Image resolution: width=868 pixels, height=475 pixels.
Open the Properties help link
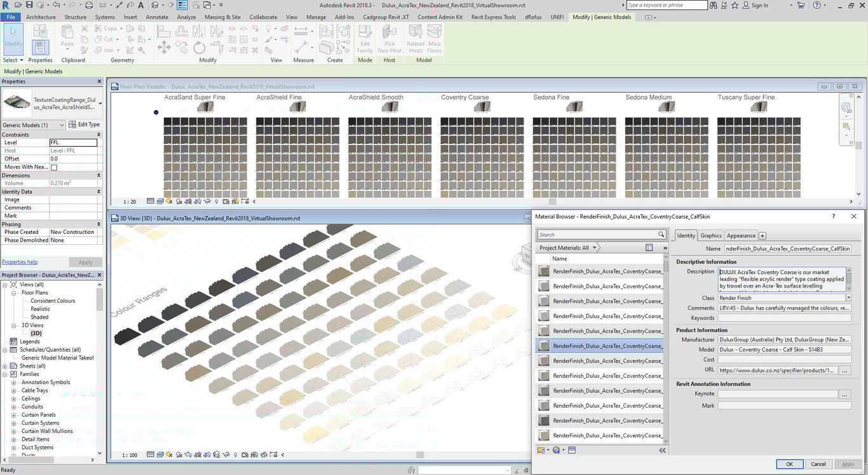[20, 262]
